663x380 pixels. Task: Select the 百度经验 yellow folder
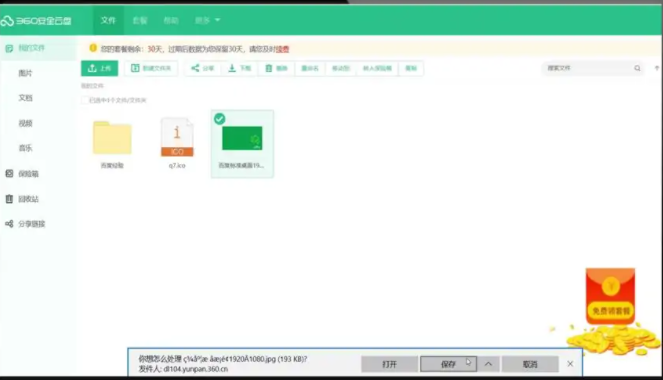coord(112,138)
